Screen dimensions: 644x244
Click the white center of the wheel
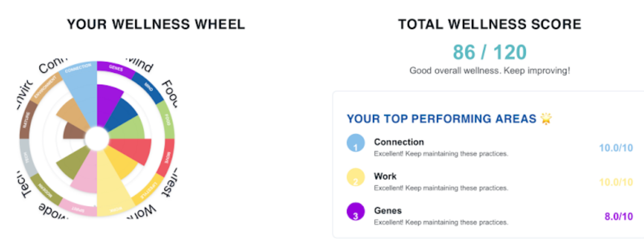pos(97,139)
